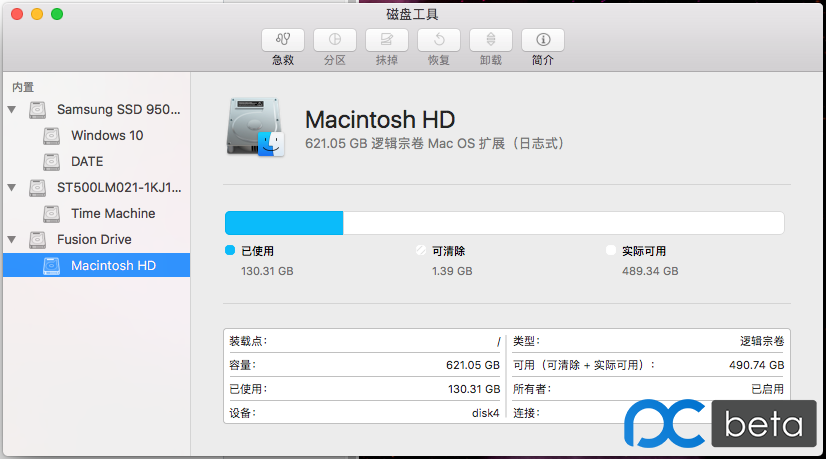The image size is (826, 459).
Task: Click the 所有者 已启用 row
Action: [x=648, y=389]
